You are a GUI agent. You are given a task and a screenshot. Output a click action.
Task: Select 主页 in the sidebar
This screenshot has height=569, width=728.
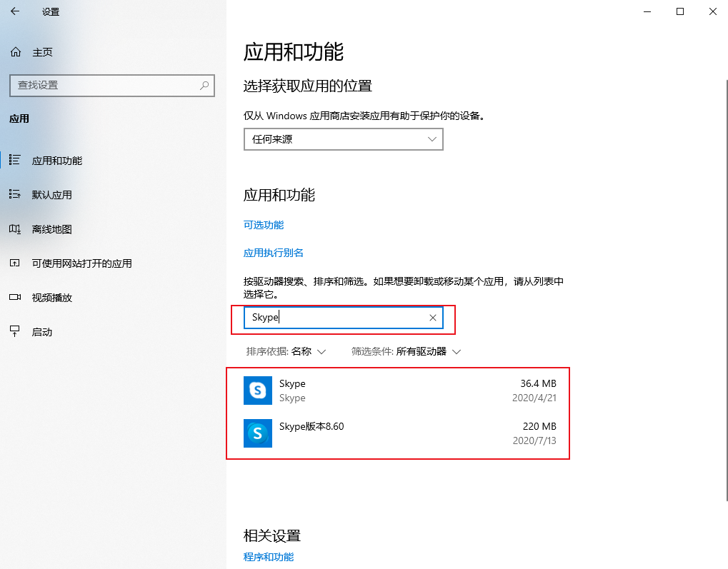click(42, 52)
